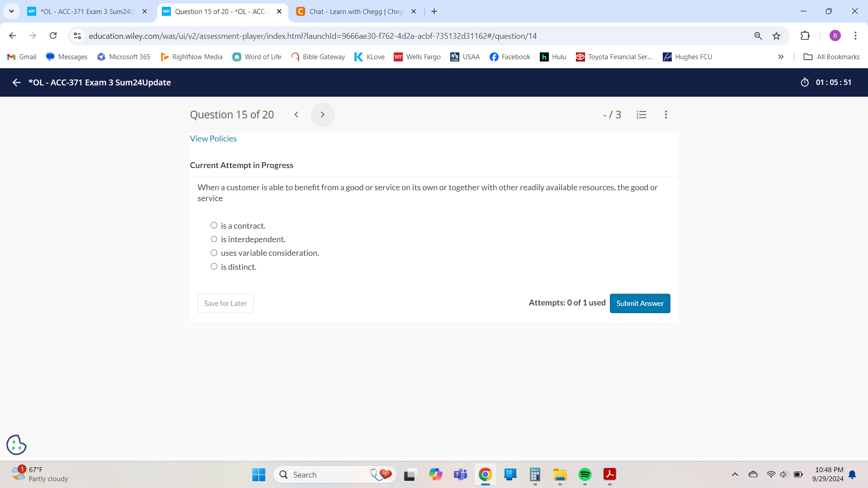
Task: Open the Chrome profile menu via the B avatar
Action: [835, 36]
